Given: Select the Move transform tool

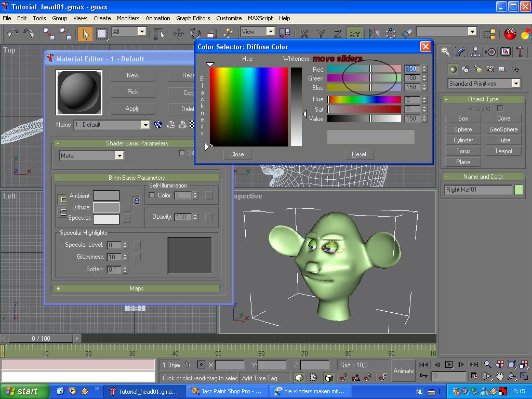Looking at the screenshot, I should pos(179,34).
